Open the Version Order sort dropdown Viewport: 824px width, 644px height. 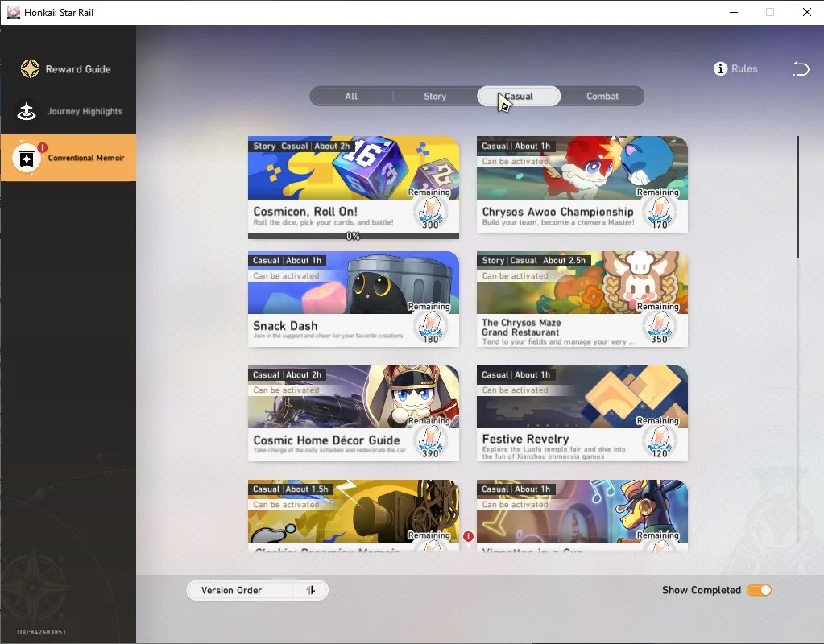258,590
